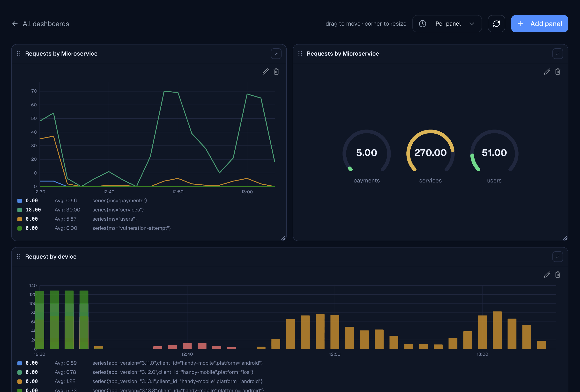Edit the gauge panel with the pencil icon
Screen dimensions: 580x392
(x=547, y=72)
